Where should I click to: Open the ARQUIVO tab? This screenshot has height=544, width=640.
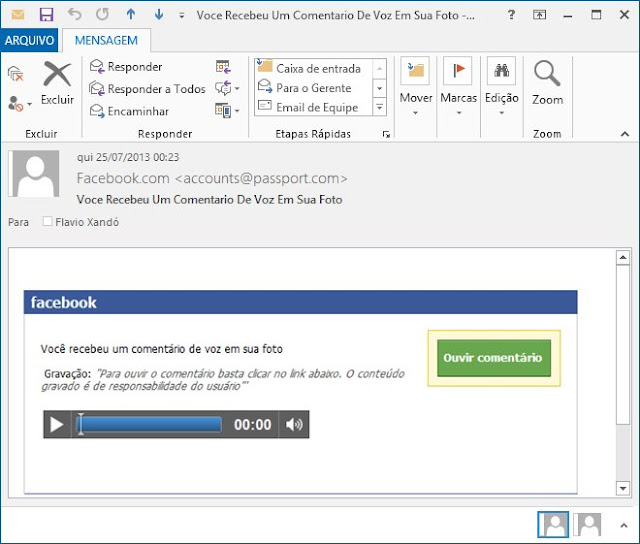pyautogui.click(x=29, y=40)
